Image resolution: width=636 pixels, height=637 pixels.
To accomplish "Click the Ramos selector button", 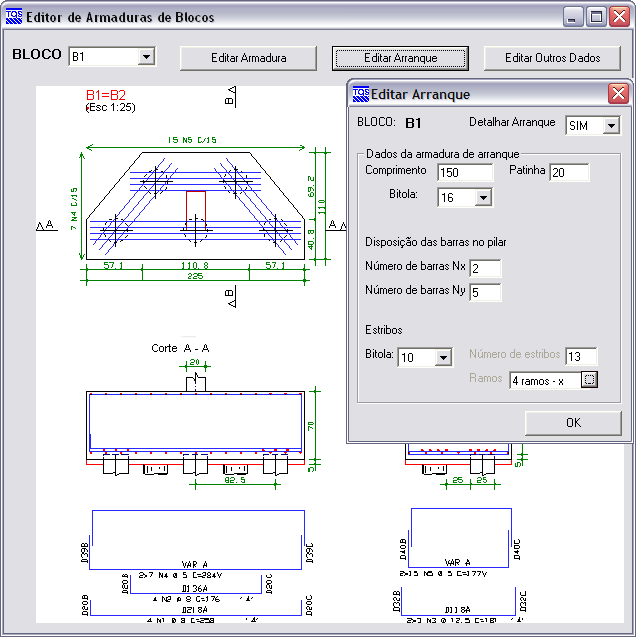I will tap(589, 380).
